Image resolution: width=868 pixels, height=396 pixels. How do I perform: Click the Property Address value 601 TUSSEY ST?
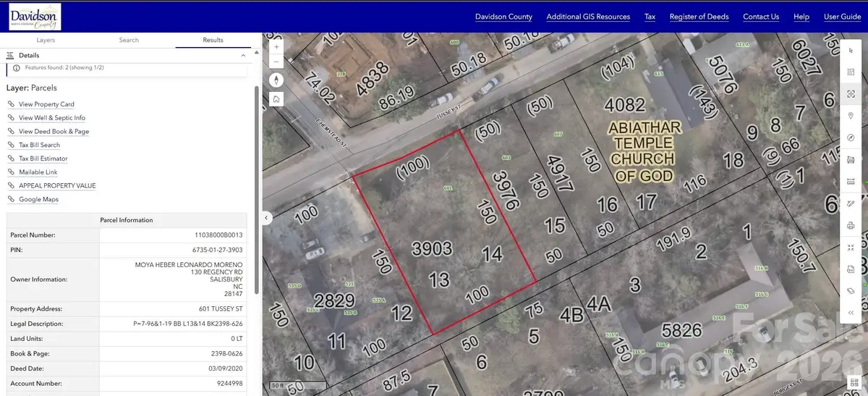222,309
